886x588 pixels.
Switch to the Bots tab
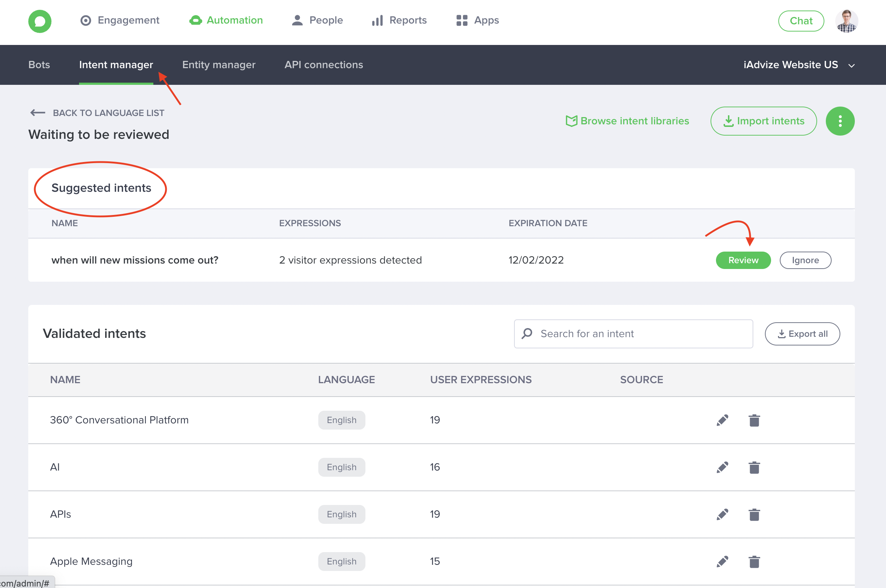(x=39, y=65)
